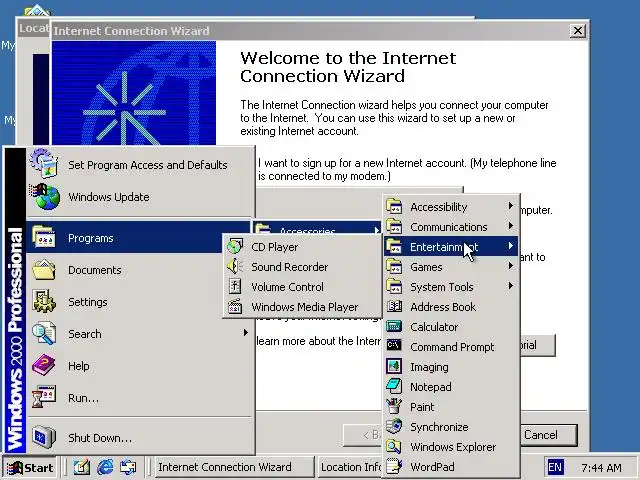Click the 'Shut Down...' label

[100, 438]
